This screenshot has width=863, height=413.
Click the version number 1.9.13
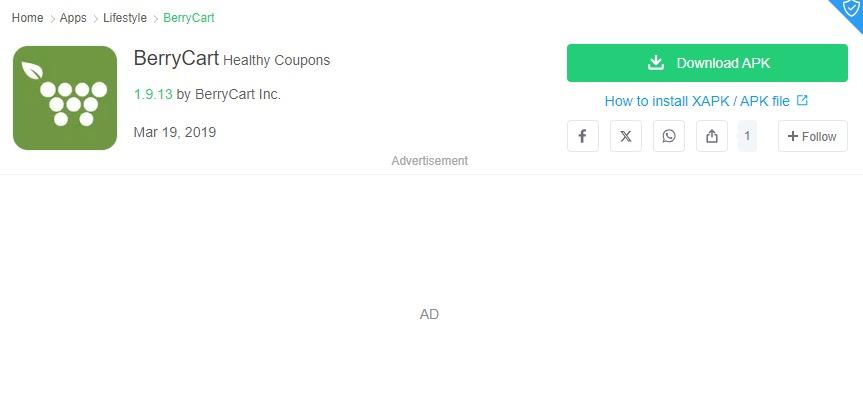[153, 94]
